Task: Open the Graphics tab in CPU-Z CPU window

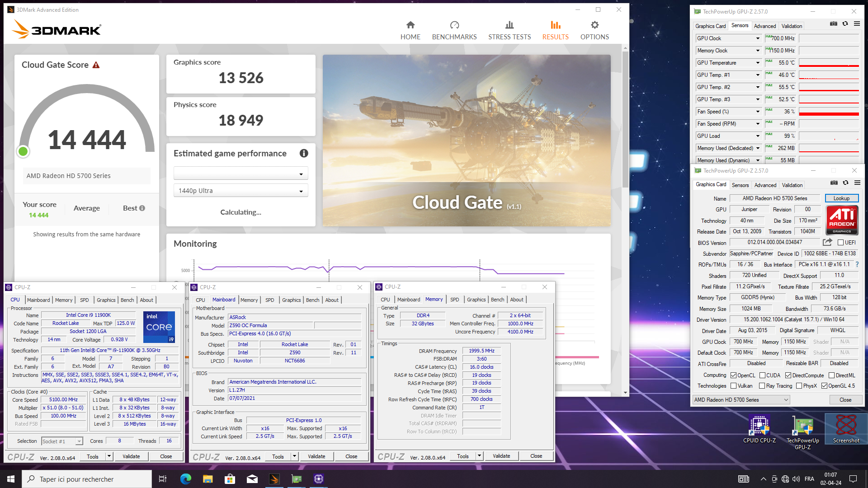Action: [x=106, y=300]
